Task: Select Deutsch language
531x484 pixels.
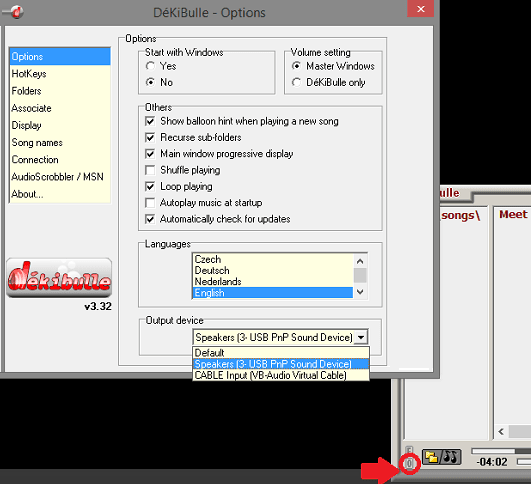Action: pos(273,270)
